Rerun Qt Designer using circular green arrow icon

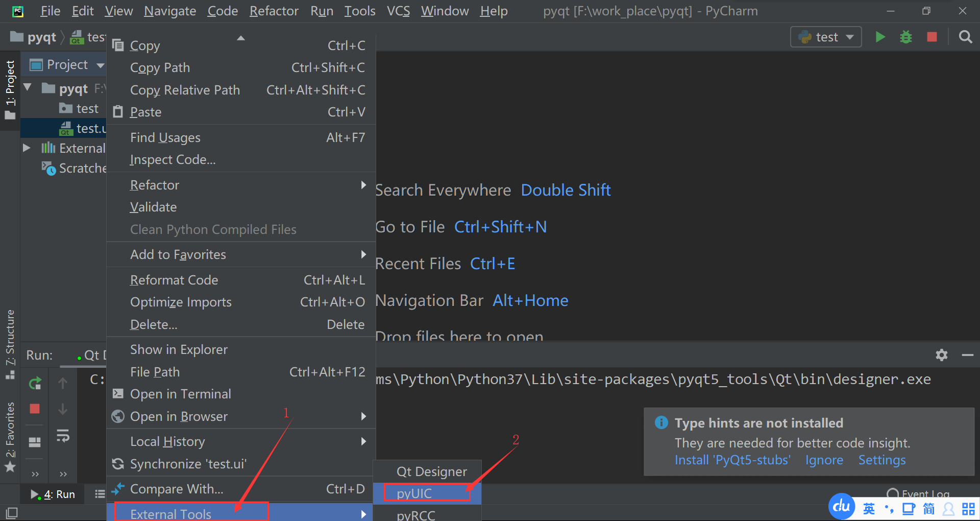35,383
